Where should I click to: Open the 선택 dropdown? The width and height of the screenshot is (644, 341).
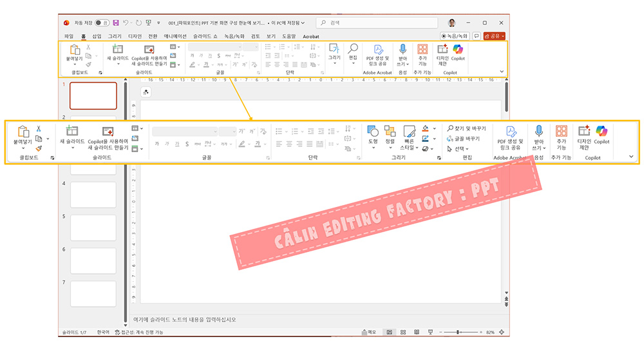coord(457,148)
